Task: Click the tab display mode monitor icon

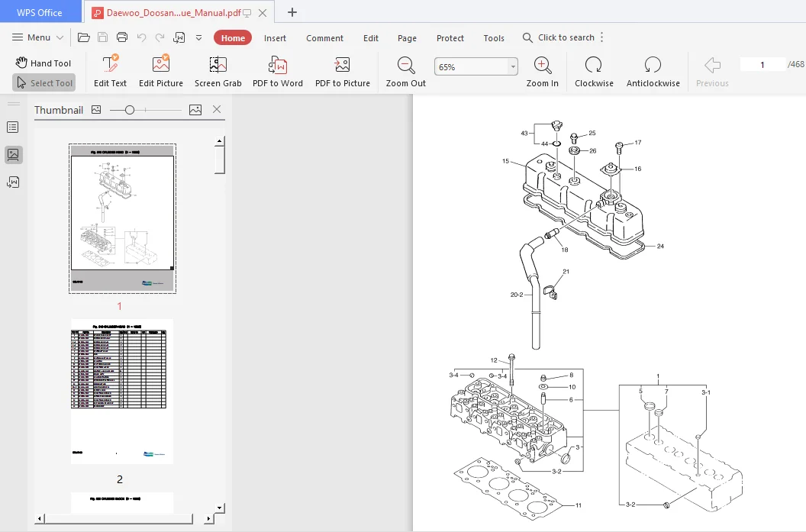Action: [247, 13]
